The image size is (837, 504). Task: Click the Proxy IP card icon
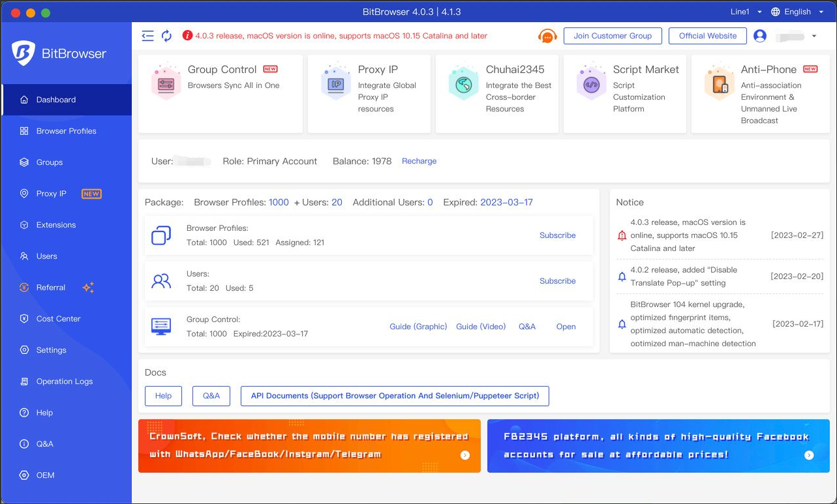[336, 82]
